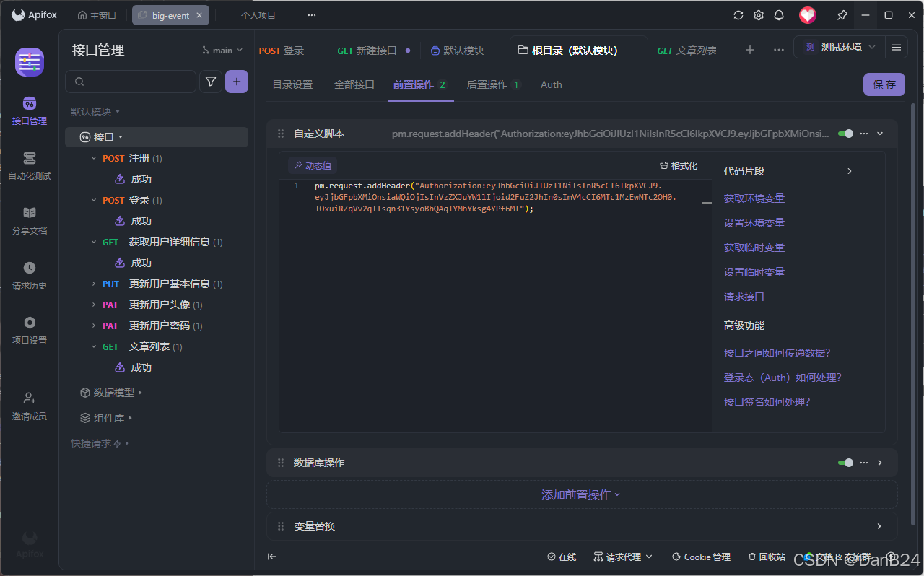
Task: Open the POST 登录 tab
Action: [282, 51]
